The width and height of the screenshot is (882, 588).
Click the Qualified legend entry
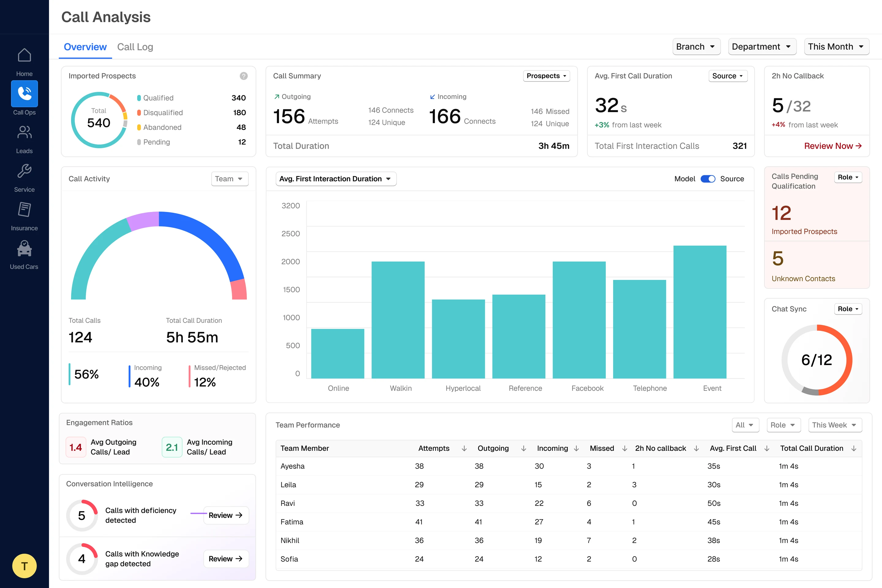(x=191, y=98)
